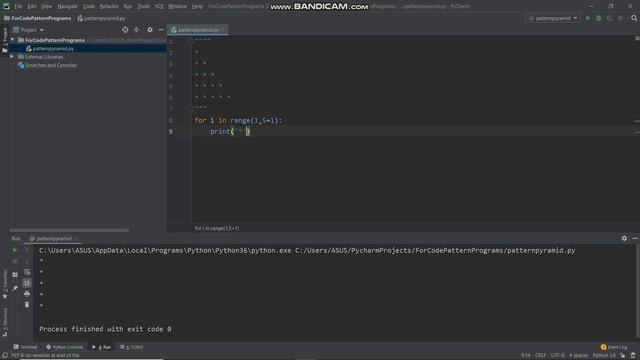Toggle Structure side stripe button
The width and height of the screenshot is (640, 360).
pos(5,322)
